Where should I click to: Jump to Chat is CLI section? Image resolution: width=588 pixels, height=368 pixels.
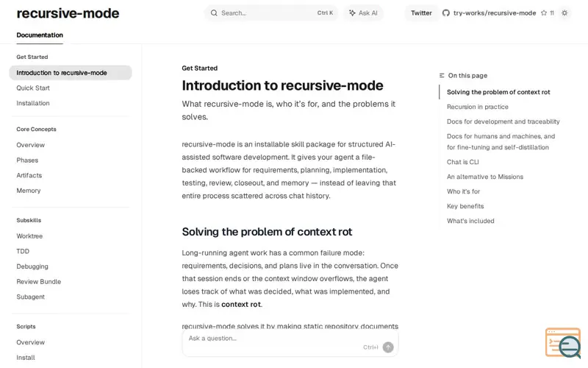(x=463, y=162)
